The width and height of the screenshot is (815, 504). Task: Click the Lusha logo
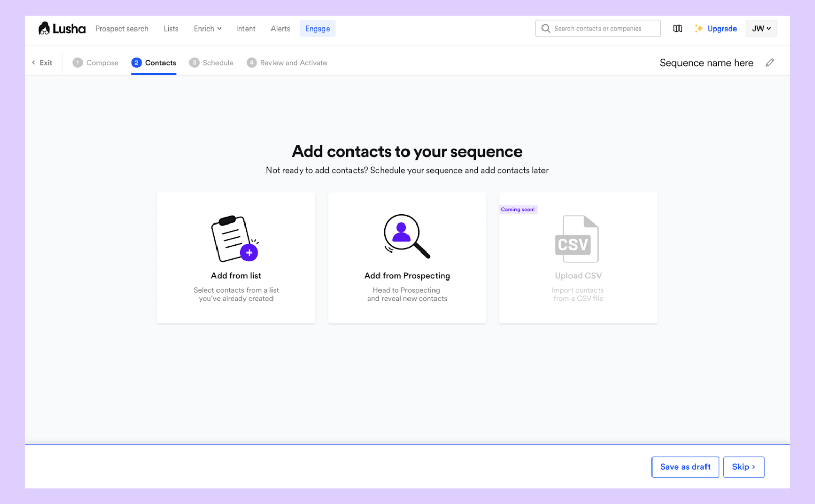click(62, 29)
